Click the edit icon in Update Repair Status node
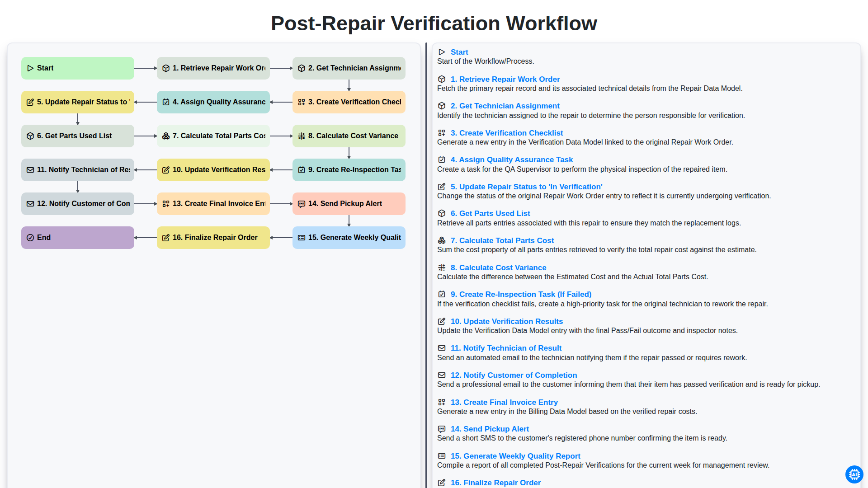 click(x=30, y=102)
